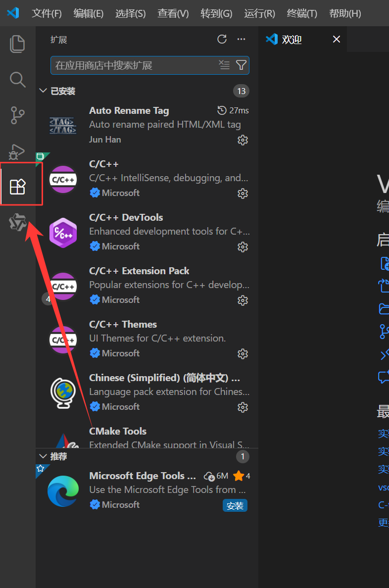
Task: Open manage gear for C/C++ Extension Pack
Action: coord(243,300)
